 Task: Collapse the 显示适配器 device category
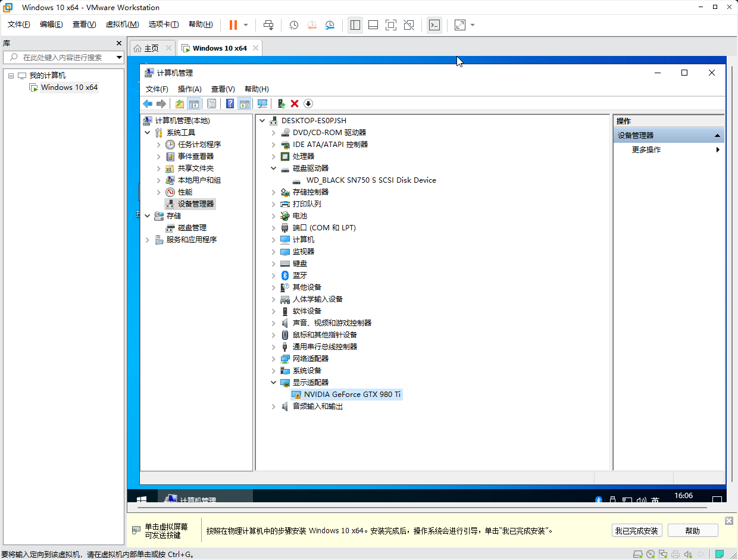point(273,382)
